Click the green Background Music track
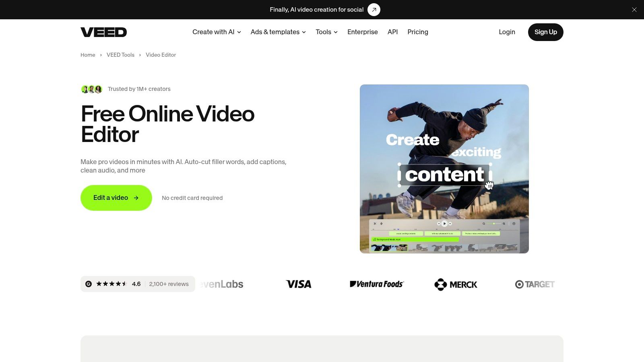Viewport: 644px width, 362px height. (415, 239)
